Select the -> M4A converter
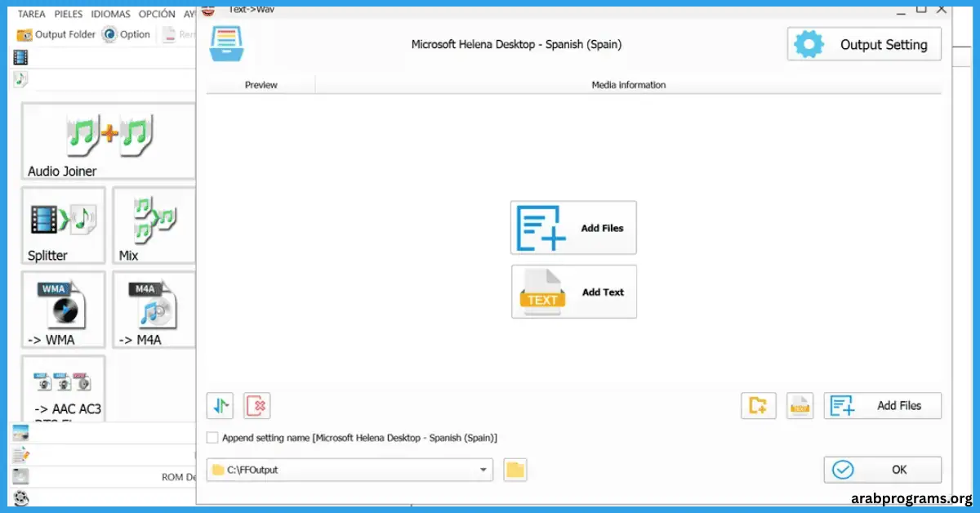This screenshot has height=513, width=980. click(154, 310)
